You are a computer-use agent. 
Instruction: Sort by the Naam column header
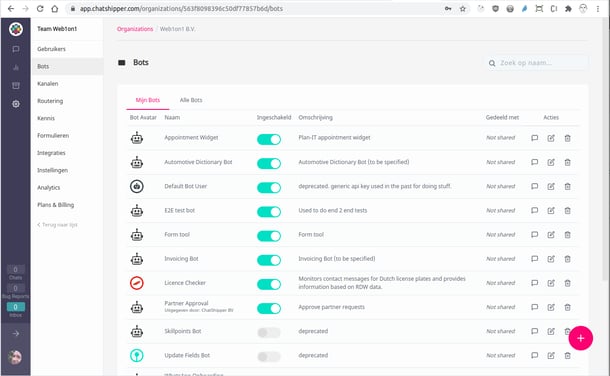point(172,117)
